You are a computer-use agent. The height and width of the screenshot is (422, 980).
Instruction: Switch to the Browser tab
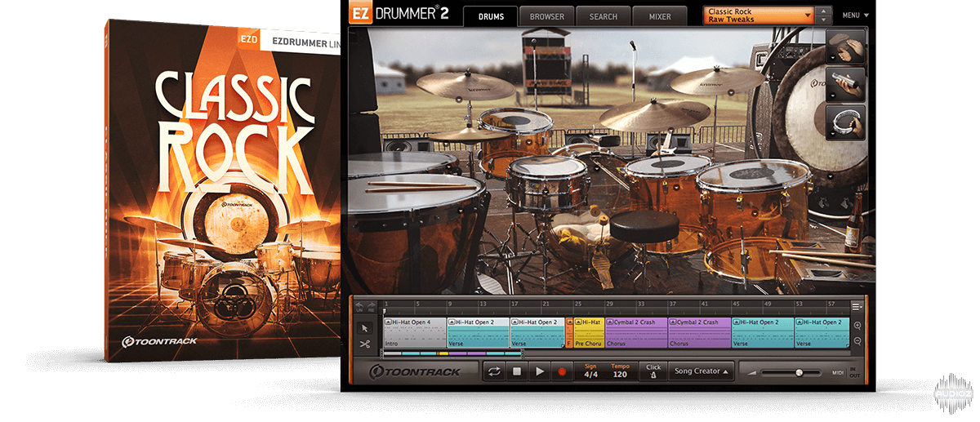point(546,16)
